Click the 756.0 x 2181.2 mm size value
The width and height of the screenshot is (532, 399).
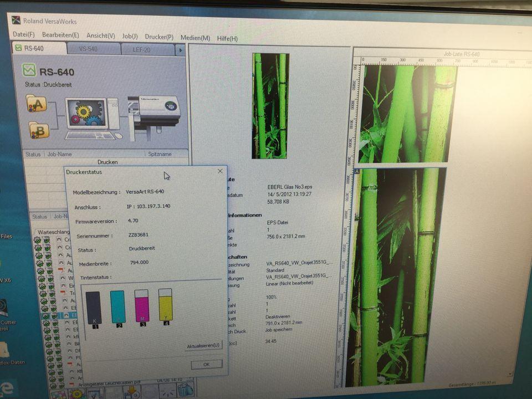click(x=286, y=237)
